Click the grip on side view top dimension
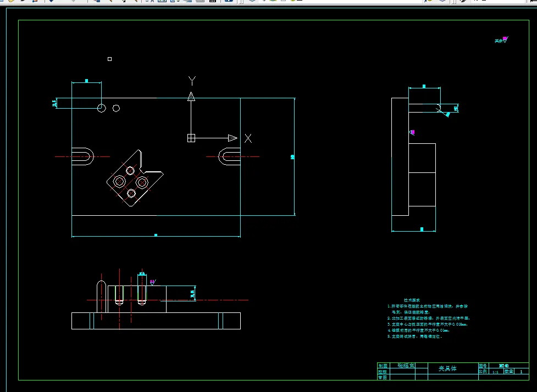Image resolution: width=537 pixels, height=392 pixels. [x=424, y=87]
